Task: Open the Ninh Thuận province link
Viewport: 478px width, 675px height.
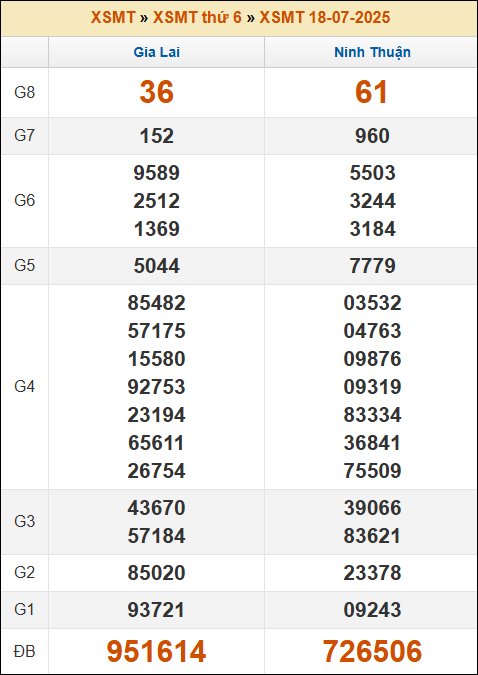Action: 372,52
